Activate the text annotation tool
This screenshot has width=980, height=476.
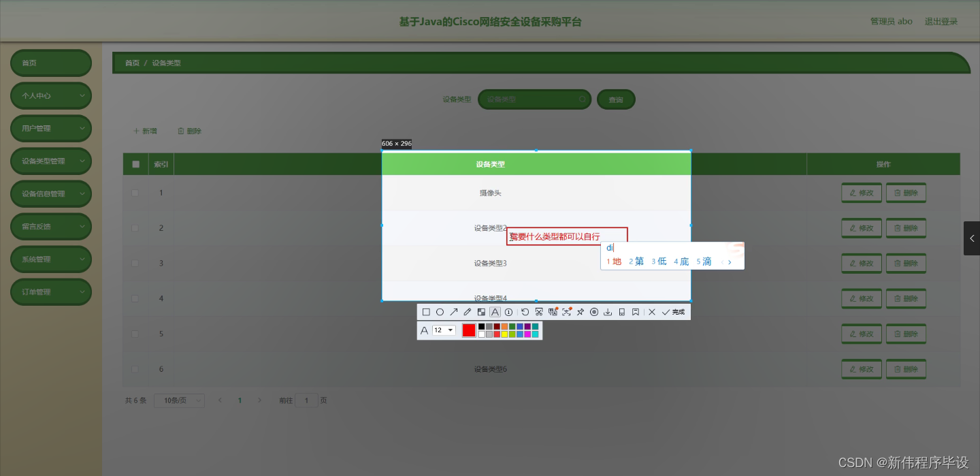click(x=495, y=312)
